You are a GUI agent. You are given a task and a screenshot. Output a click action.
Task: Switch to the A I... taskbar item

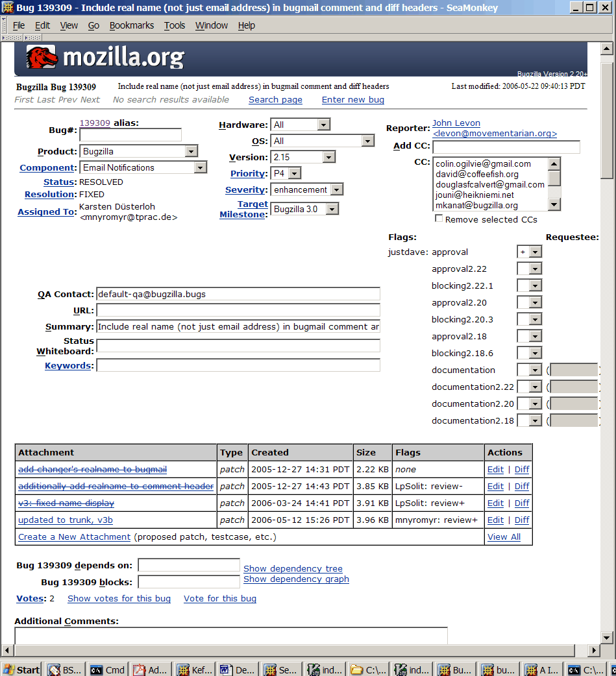pyautogui.click(x=542, y=670)
